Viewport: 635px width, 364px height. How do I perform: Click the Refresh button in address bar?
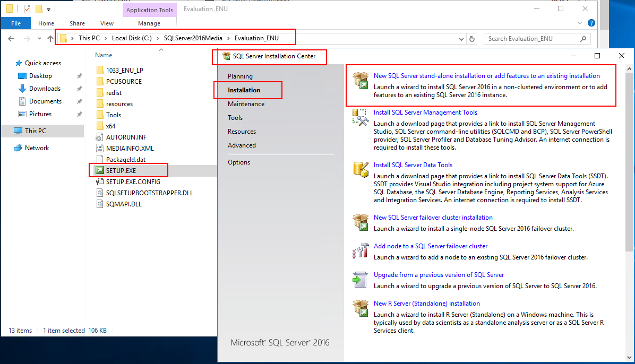(472, 39)
